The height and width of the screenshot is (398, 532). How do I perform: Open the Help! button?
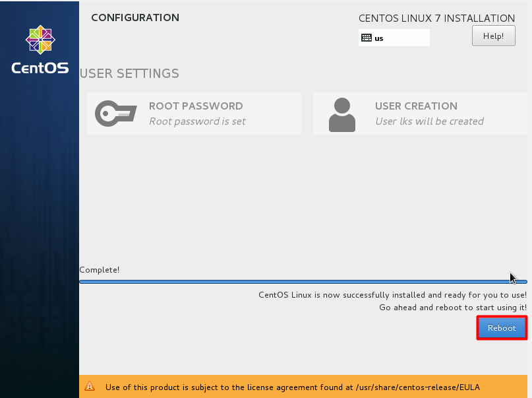pyautogui.click(x=493, y=36)
